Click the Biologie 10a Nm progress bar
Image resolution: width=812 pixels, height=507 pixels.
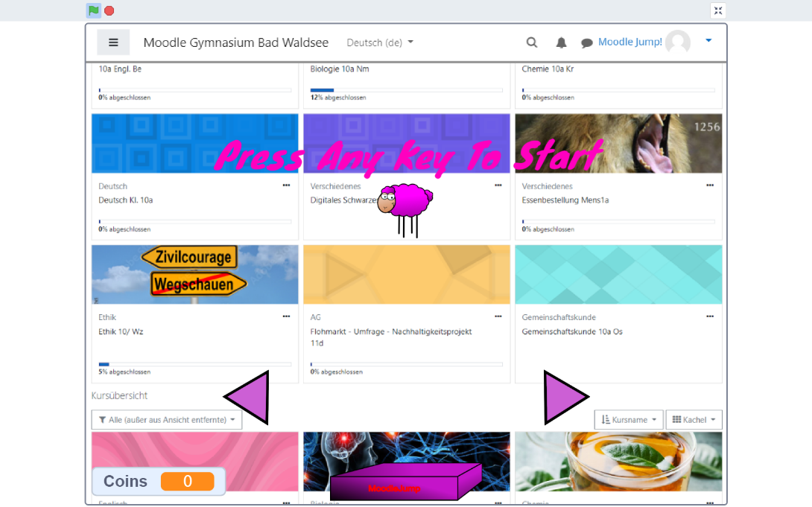click(x=407, y=90)
